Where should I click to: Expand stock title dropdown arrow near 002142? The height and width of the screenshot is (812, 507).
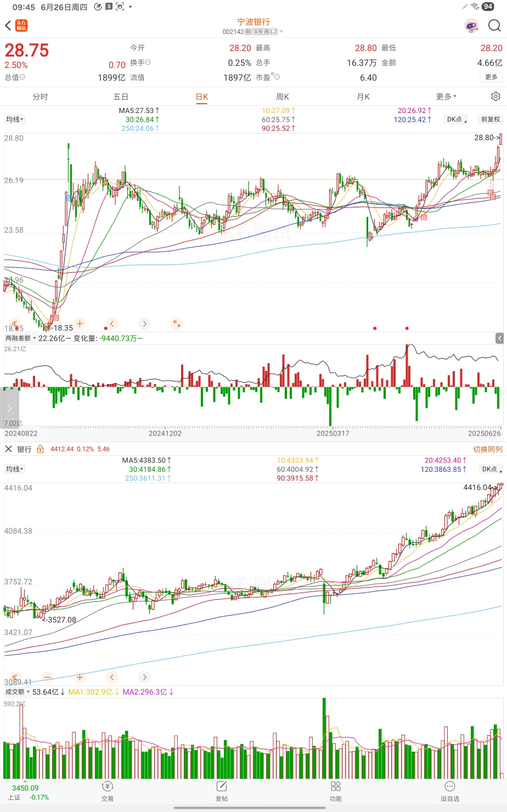coord(282,32)
